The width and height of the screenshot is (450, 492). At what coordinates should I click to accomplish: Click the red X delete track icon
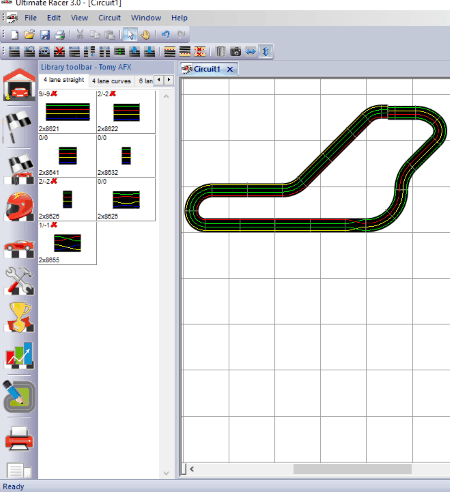[59, 51]
